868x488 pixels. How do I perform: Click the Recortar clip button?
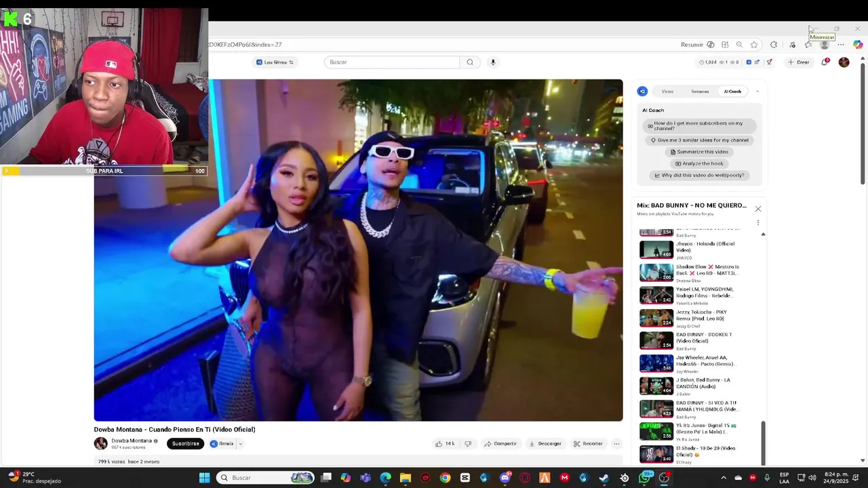(x=588, y=444)
